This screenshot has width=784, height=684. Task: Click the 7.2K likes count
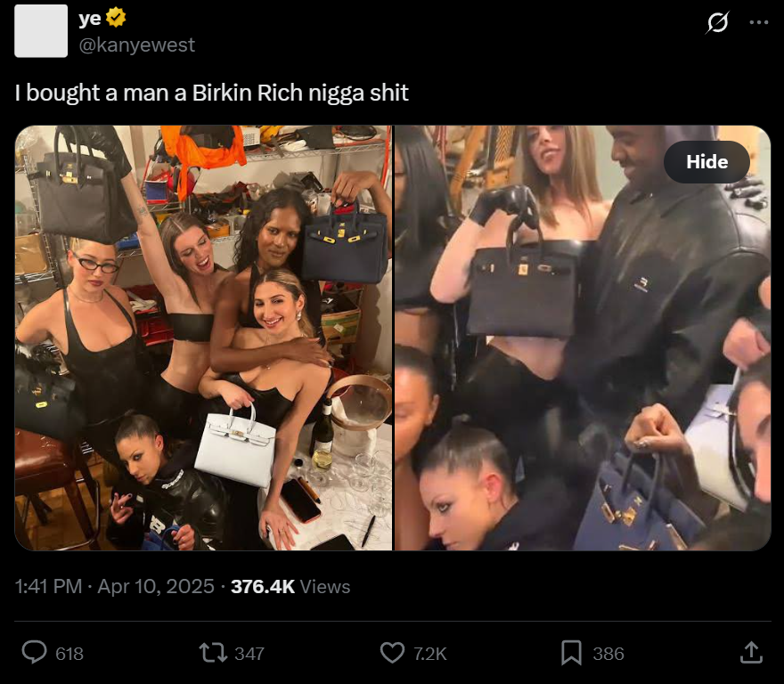[x=430, y=654]
